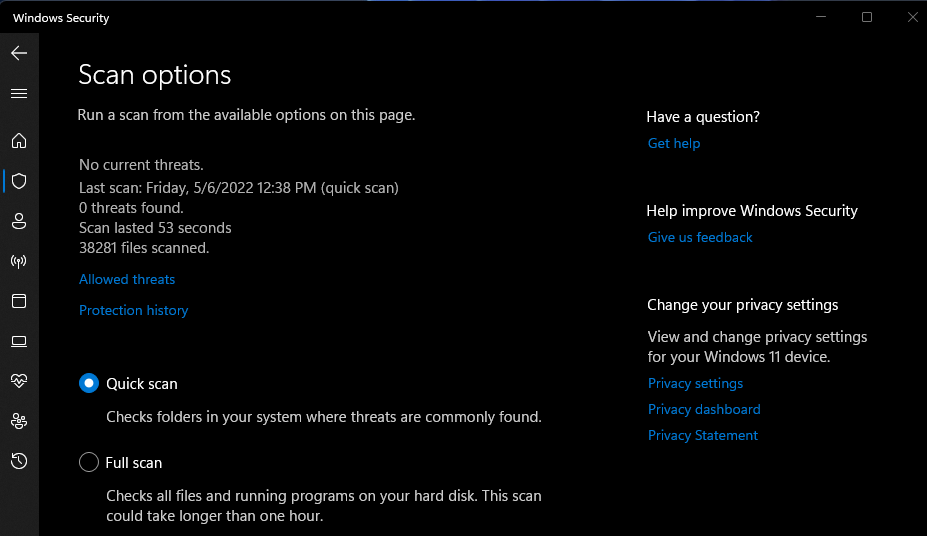Open the Privacy settings link
Screen dimensions: 927x536
695,384
